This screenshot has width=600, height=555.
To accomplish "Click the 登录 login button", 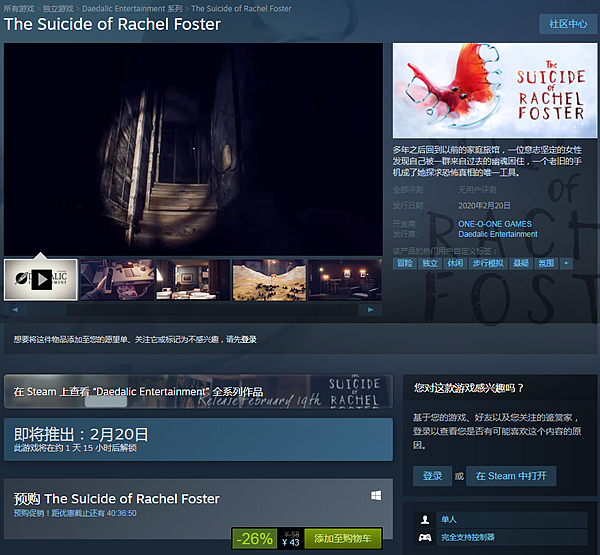I will (432, 476).
